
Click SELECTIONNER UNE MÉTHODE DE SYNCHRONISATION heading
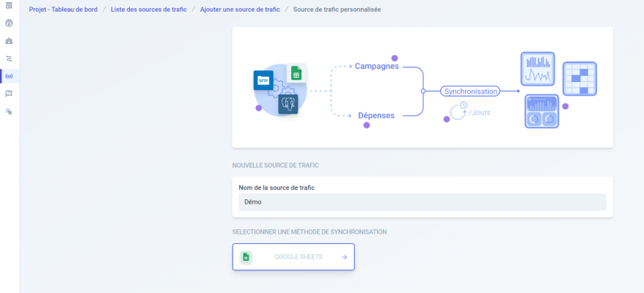coord(310,232)
